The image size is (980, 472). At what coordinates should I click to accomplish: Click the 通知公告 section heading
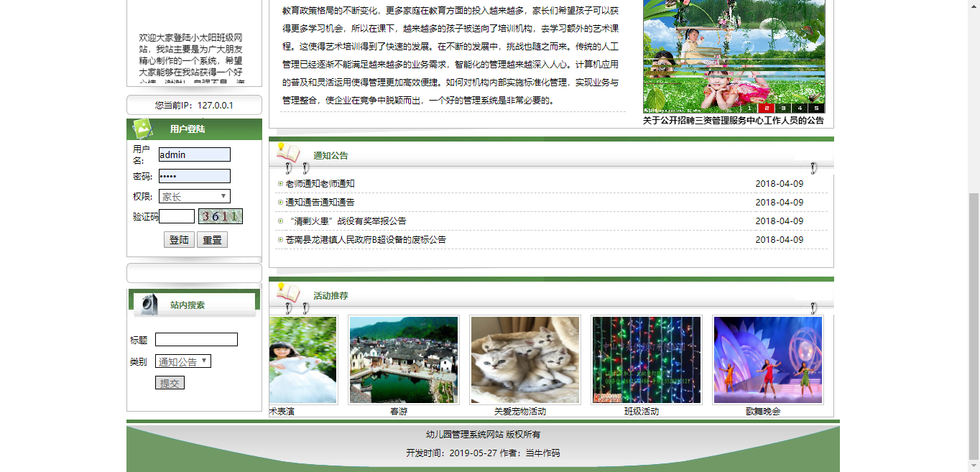tap(330, 156)
